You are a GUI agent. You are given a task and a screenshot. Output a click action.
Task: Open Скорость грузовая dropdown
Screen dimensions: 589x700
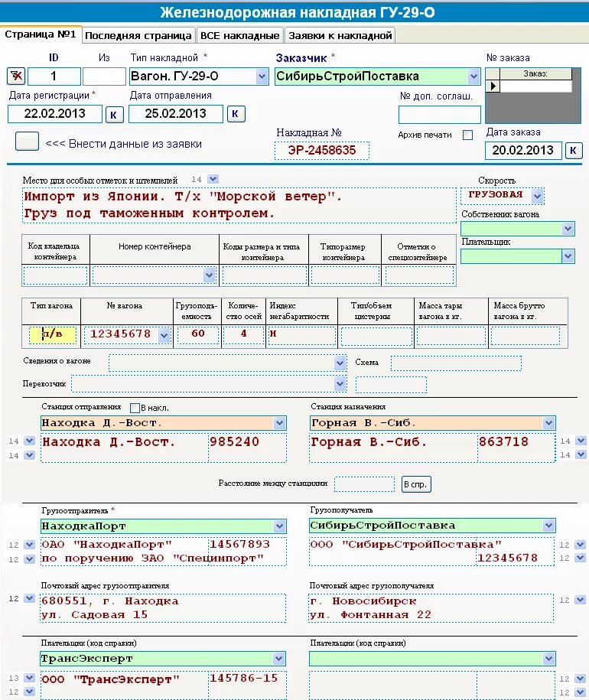point(537,196)
